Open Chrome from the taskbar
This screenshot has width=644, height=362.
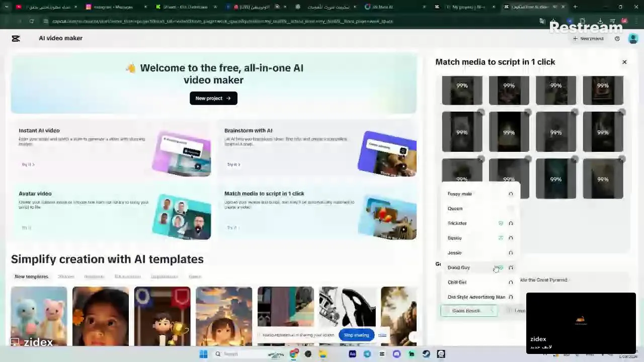point(294,354)
